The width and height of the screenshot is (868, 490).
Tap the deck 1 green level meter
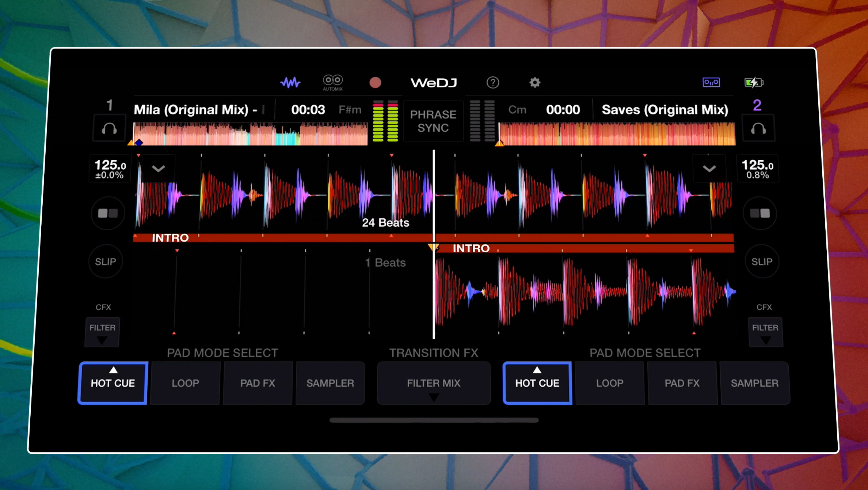tap(385, 121)
